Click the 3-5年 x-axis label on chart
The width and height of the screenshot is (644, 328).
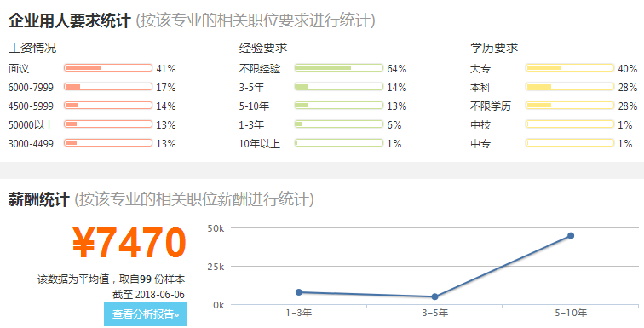click(434, 313)
